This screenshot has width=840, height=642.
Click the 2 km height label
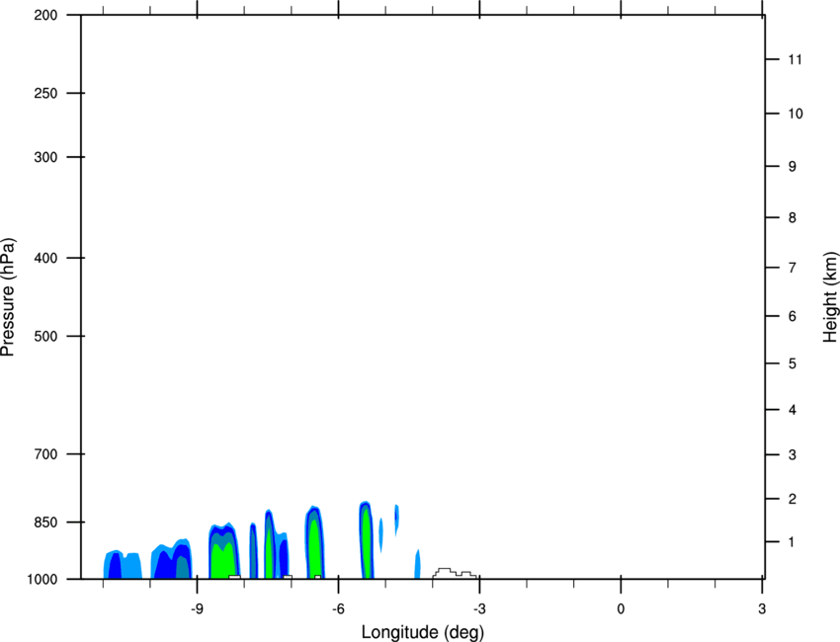coord(793,499)
